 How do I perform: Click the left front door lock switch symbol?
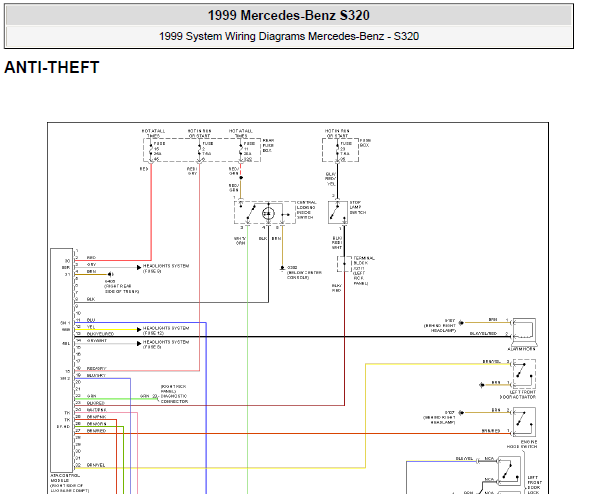[x=509, y=471]
